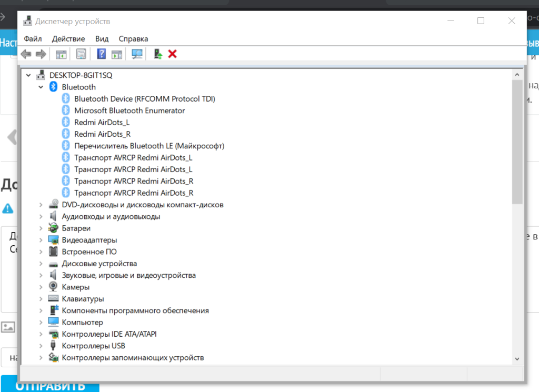Click the Forward navigation arrow
Image resolution: width=539 pixels, height=392 pixels.
[41, 54]
